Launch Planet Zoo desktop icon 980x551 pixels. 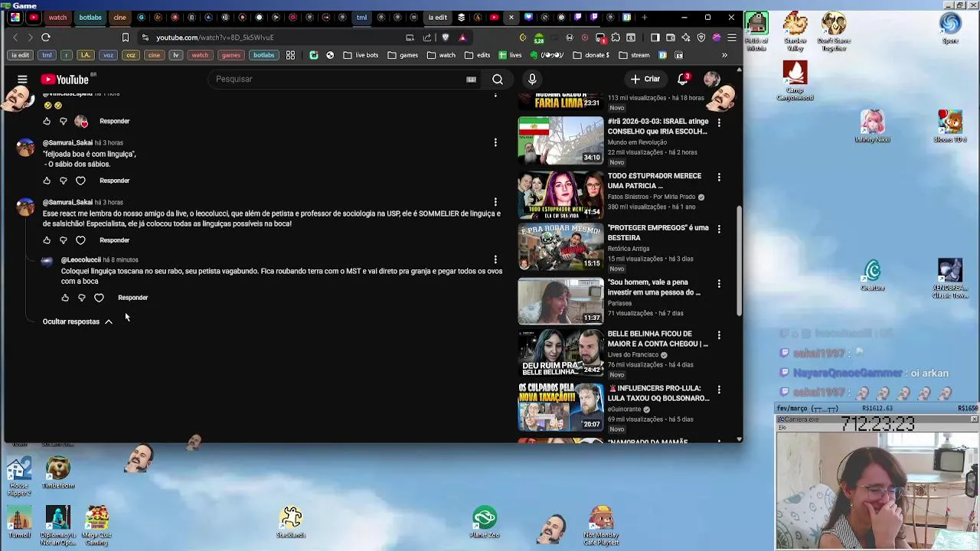[485, 521]
